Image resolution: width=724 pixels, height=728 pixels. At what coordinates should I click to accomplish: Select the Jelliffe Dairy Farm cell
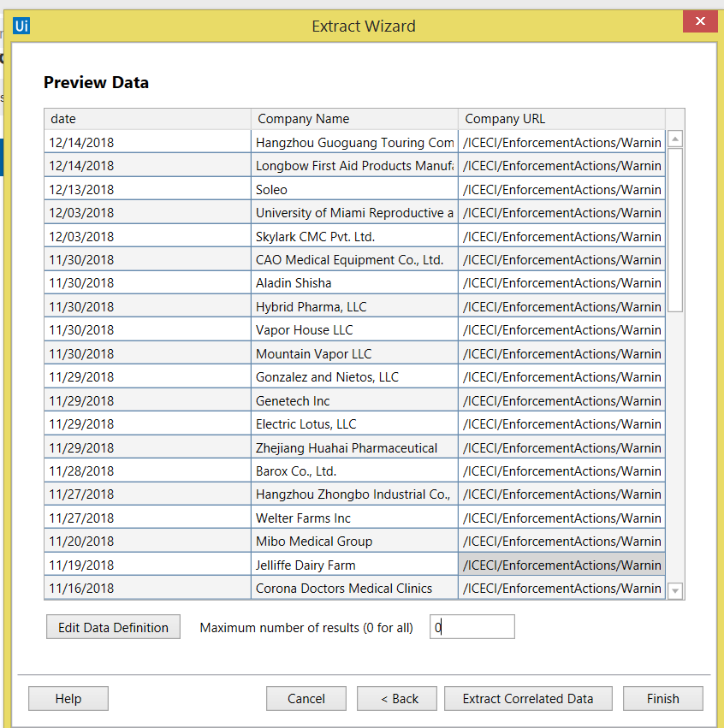pyautogui.click(x=354, y=564)
